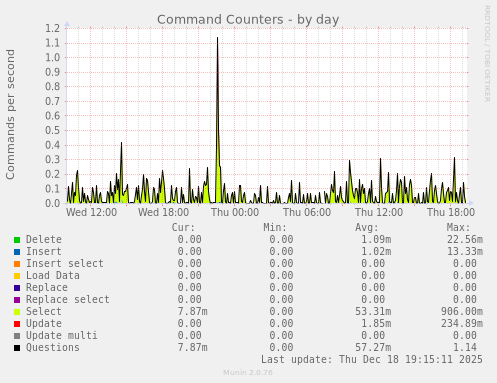Click the 'Insert select' legend label
Viewport: 497px width, 383px height.
click(65, 263)
